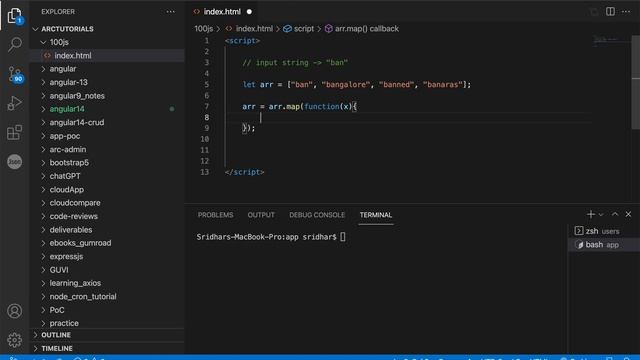Open Explorer more actions ellipsis
640x360 pixels.
(170, 12)
